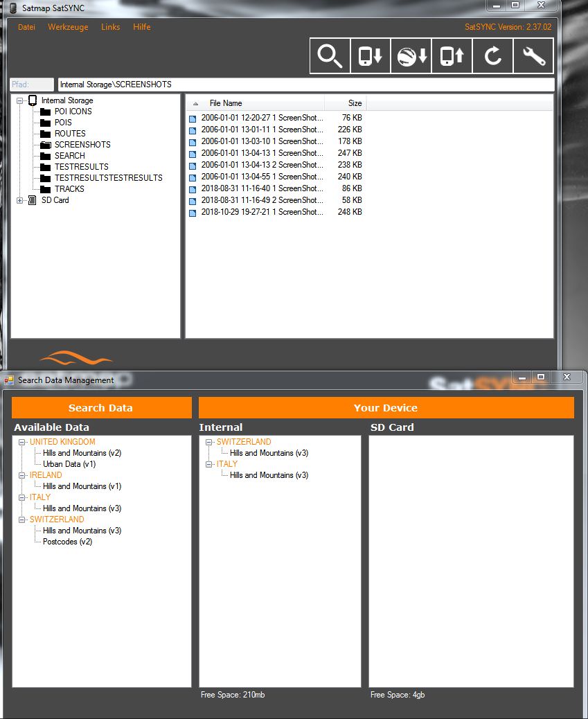Select Hills and Mountains (v3) under Available Italy

[x=82, y=508]
